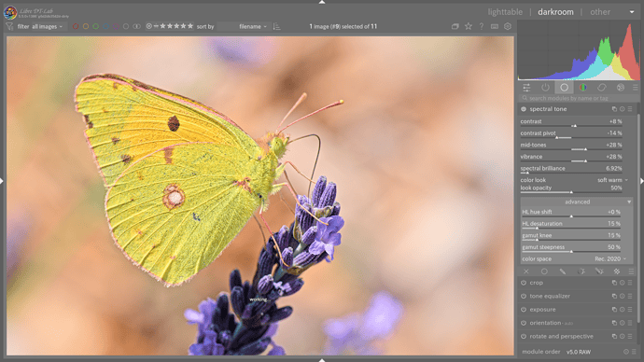The image size is (644, 362).
Task: Toggle the orientation module on/off
Action: (524, 323)
